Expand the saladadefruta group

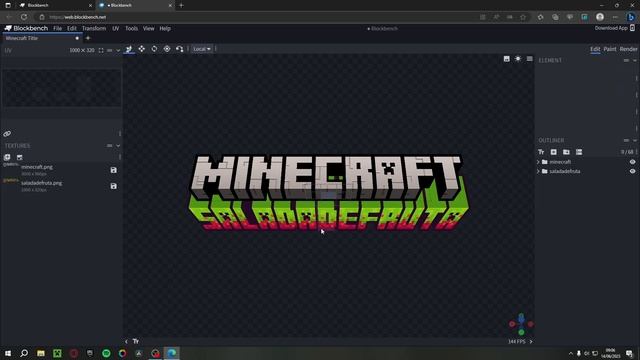(538, 171)
